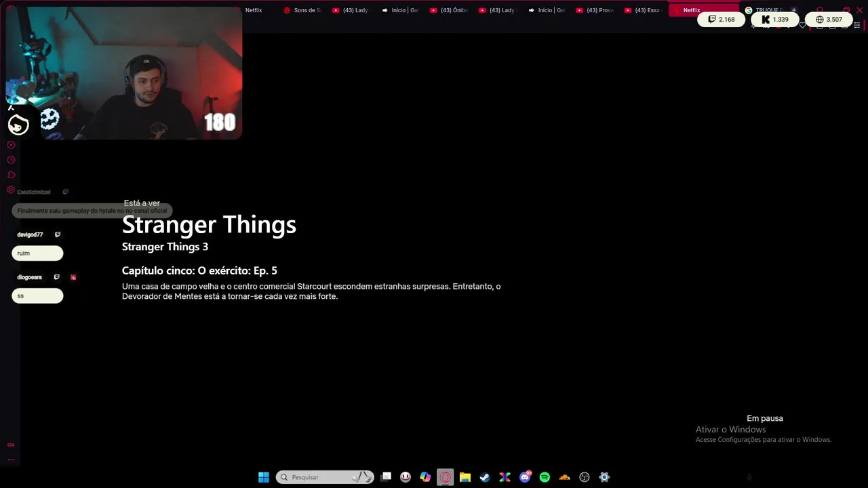Click the Stranger Things 3 season subtitle
The height and width of the screenshot is (488, 868).
click(165, 247)
